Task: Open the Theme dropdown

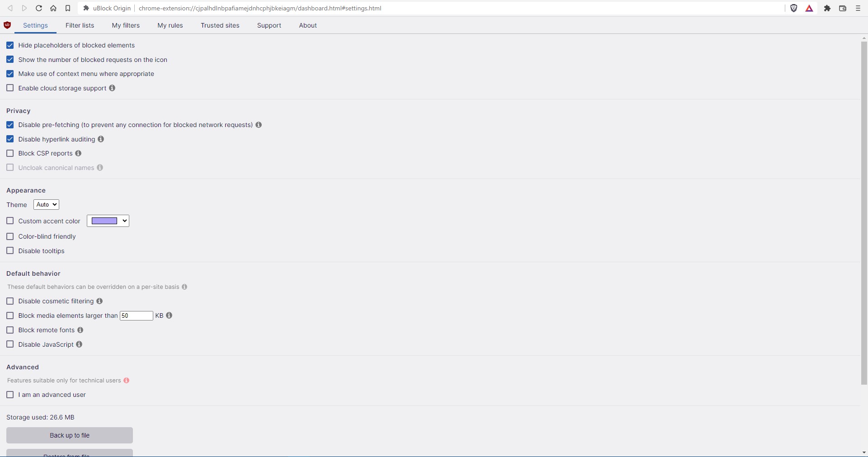Action: [x=46, y=204]
